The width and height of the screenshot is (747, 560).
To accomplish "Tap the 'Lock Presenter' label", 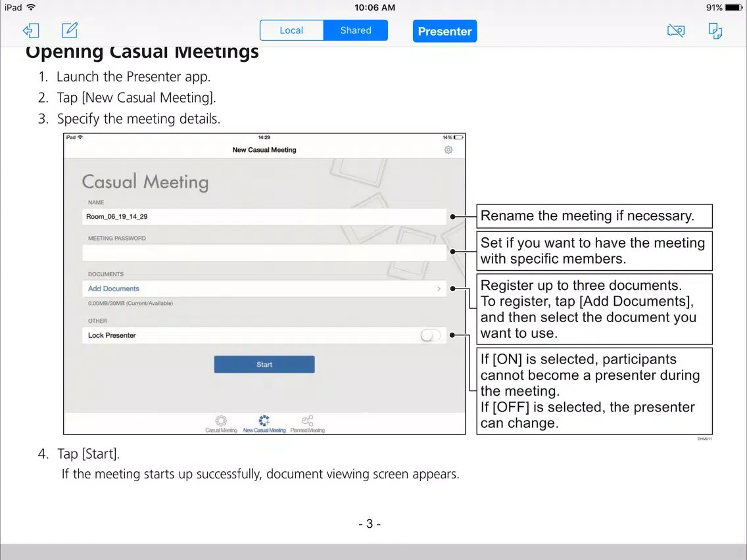I will click(x=112, y=335).
